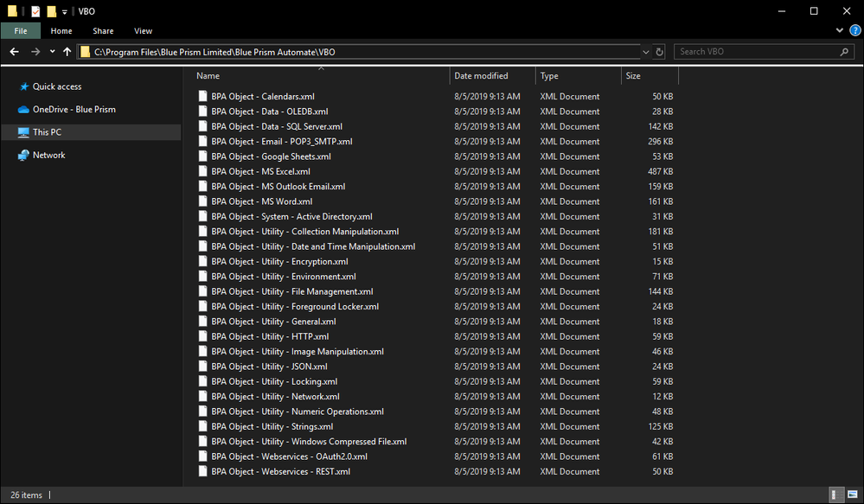Select the Google Sheets.xml file icon
Image resolution: width=864 pixels, height=504 pixels.
pos(202,156)
